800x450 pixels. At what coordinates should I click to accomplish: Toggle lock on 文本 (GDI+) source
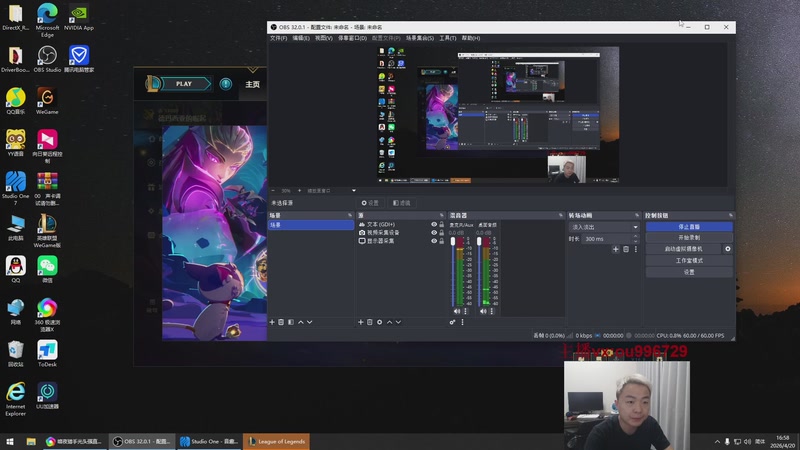click(x=442, y=224)
